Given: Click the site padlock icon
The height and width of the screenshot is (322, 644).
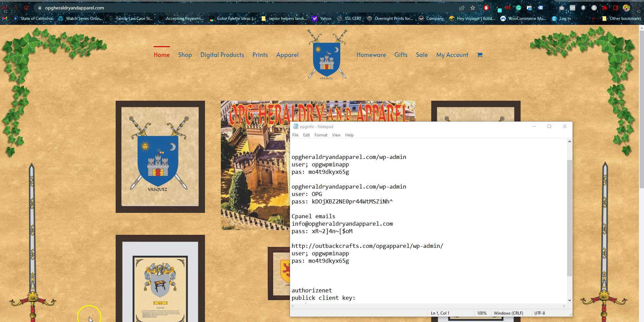Looking at the screenshot, I should click(x=40, y=8).
